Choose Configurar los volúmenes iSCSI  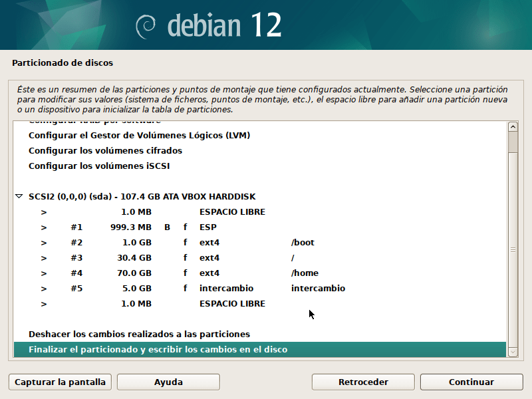click(99, 166)
